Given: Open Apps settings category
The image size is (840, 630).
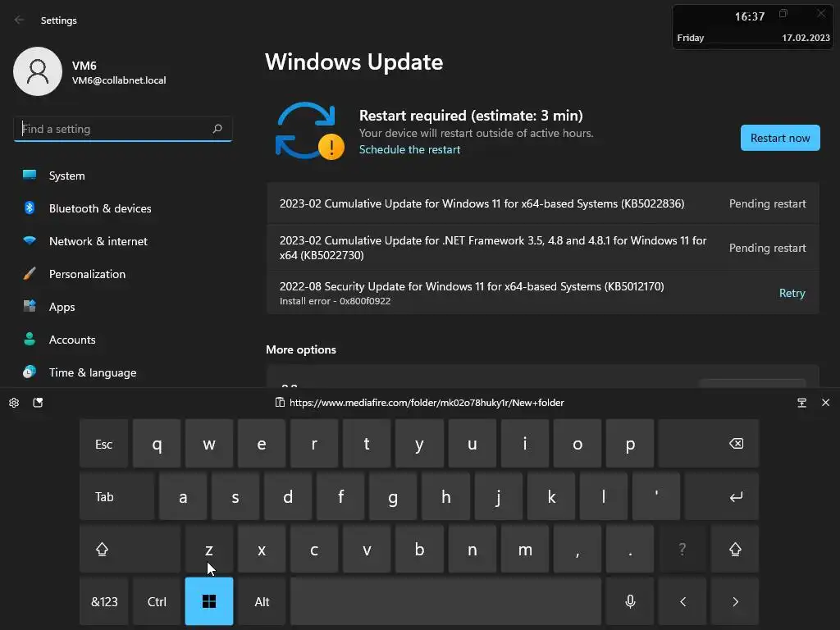Looking at the screenshot, I should click(123, 307).
